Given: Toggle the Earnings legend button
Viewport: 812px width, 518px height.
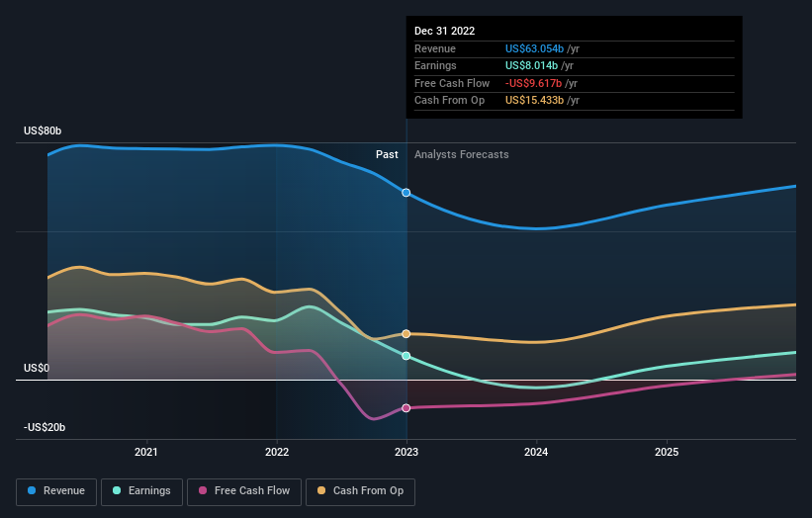Looking at the screenshot, I should click(141, 491).
